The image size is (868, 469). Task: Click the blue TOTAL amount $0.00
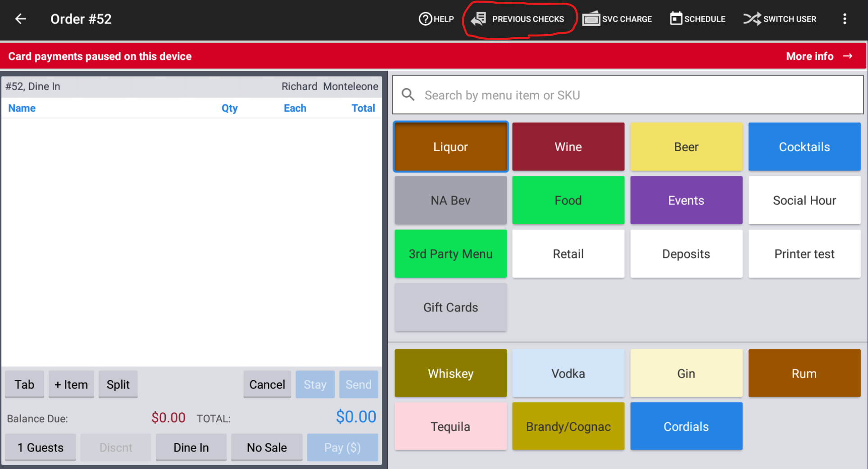click(x=356, y=417)
